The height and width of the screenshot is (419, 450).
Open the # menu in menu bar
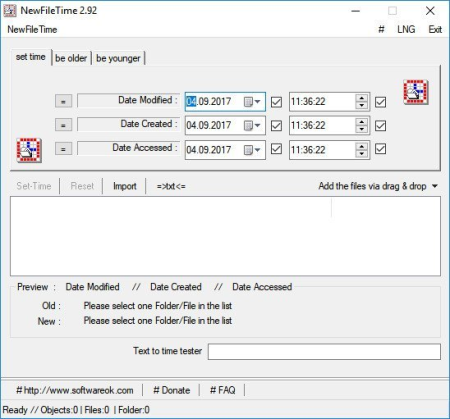pos(381,29)
